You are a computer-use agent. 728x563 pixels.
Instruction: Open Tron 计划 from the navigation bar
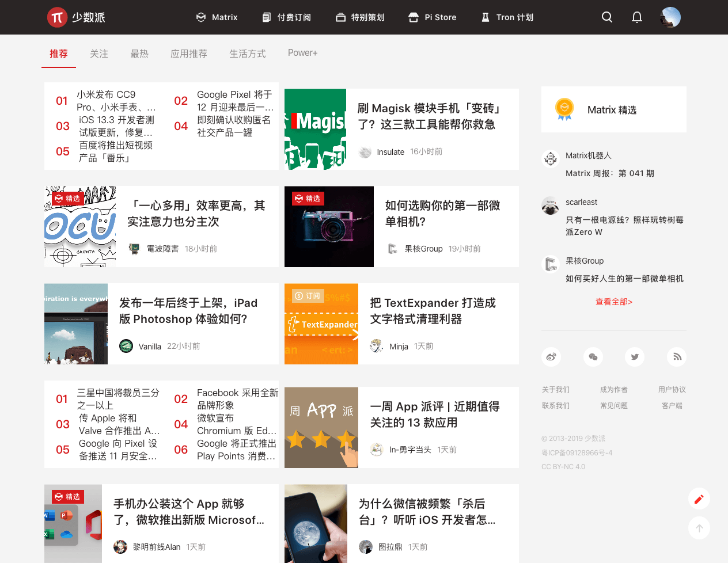click(507, 17)
